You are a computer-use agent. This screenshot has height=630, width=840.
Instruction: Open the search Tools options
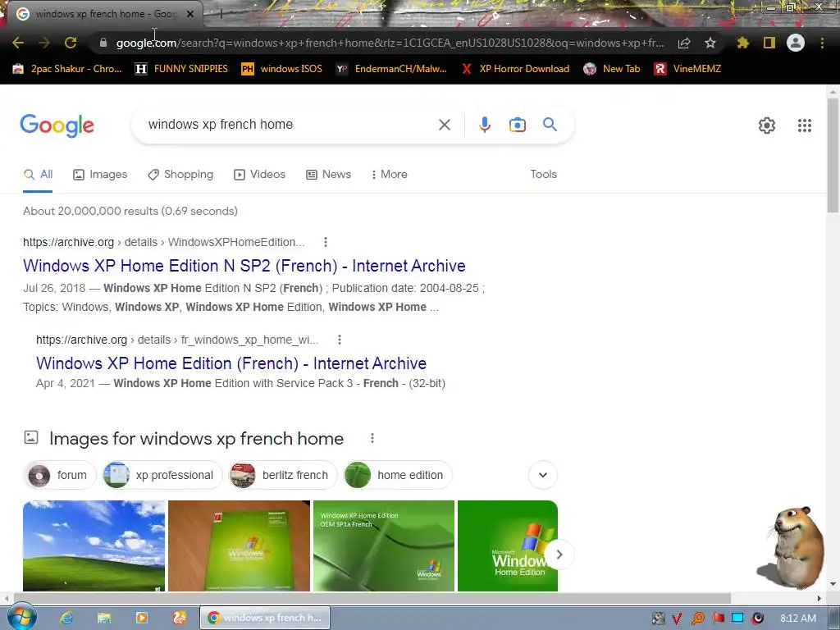[543, 175]
